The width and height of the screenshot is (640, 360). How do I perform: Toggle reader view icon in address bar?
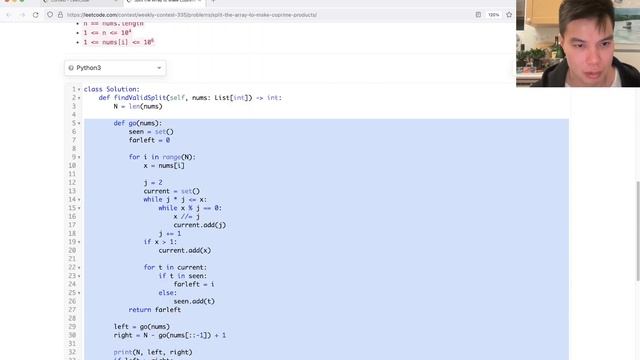coord(478,15)
